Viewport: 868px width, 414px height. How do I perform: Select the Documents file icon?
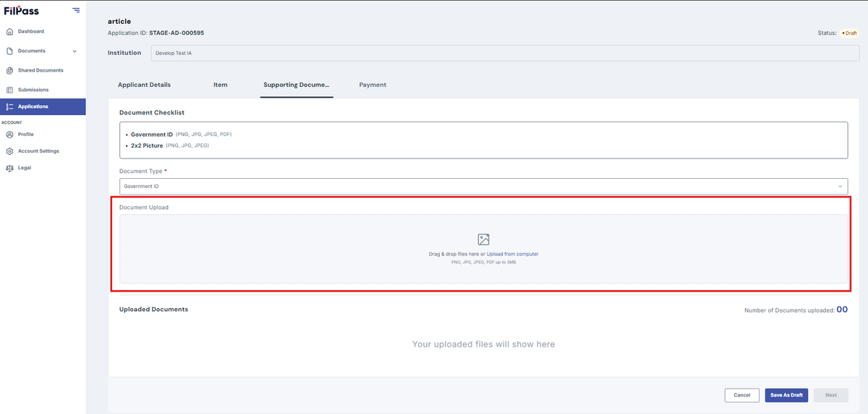click(x=9, y=51)
